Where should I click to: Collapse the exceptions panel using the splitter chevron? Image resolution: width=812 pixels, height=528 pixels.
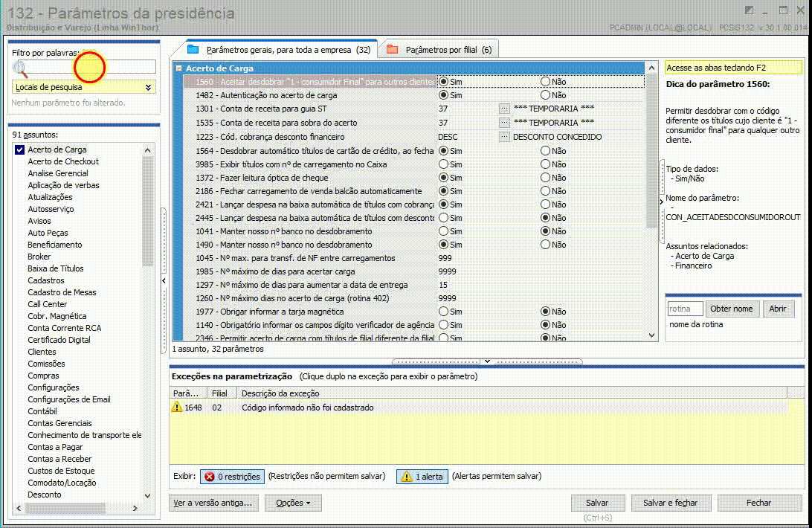click(487, 361)
